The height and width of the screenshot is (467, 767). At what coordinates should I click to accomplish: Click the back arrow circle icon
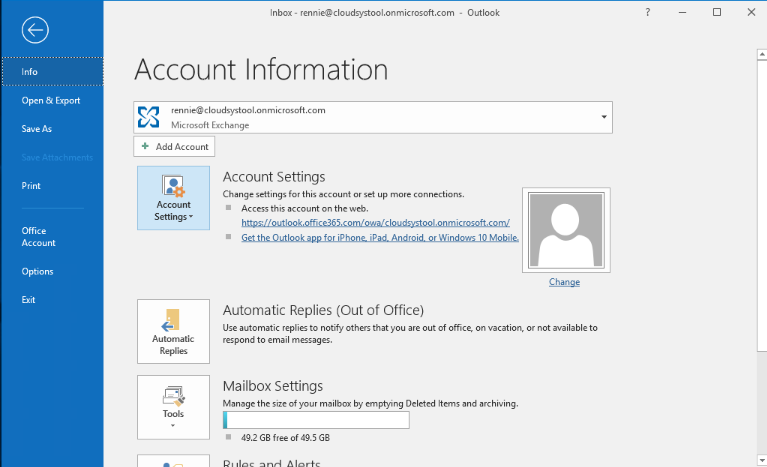coord(35,30)
